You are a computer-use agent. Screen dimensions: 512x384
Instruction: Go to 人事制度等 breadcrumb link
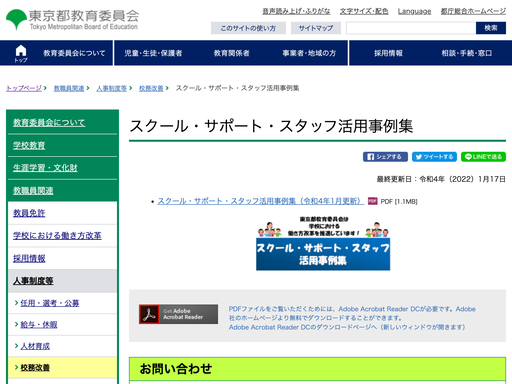click(x=112, y=88)
